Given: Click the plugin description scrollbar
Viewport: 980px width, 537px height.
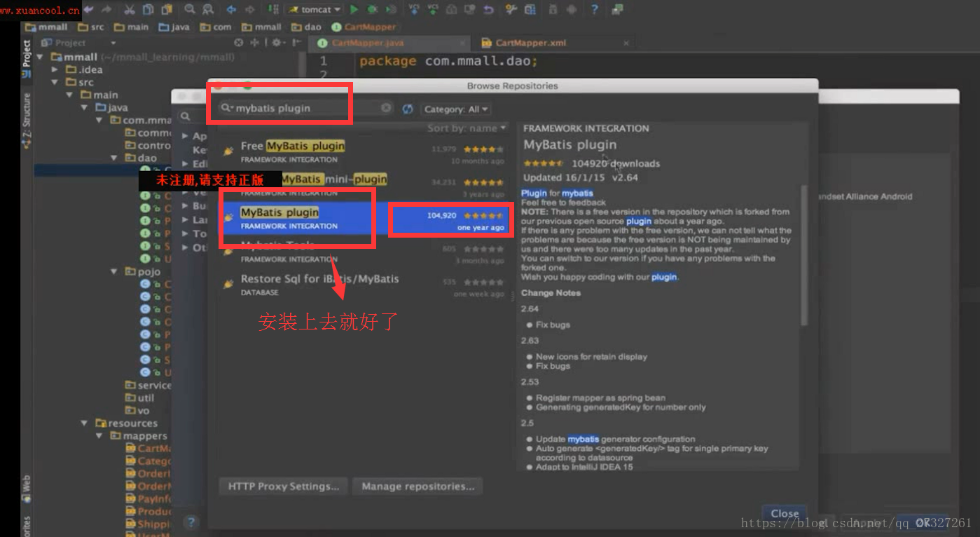Looking at the screenshot, I should click(803, 256).
